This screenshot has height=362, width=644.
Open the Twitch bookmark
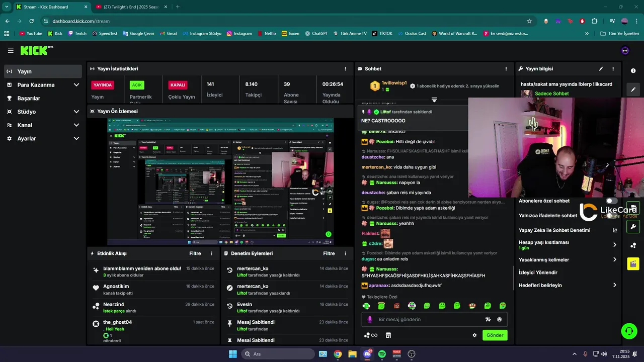[x=77, y=34]
